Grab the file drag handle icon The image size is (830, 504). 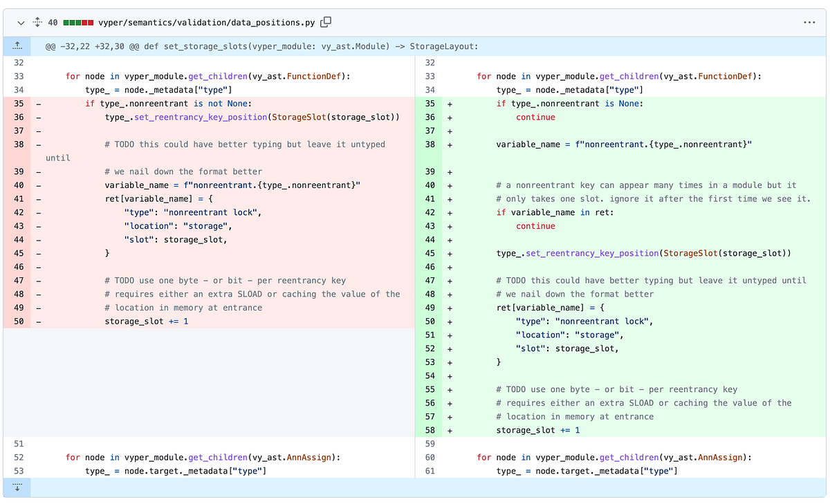tap(37, 21)
